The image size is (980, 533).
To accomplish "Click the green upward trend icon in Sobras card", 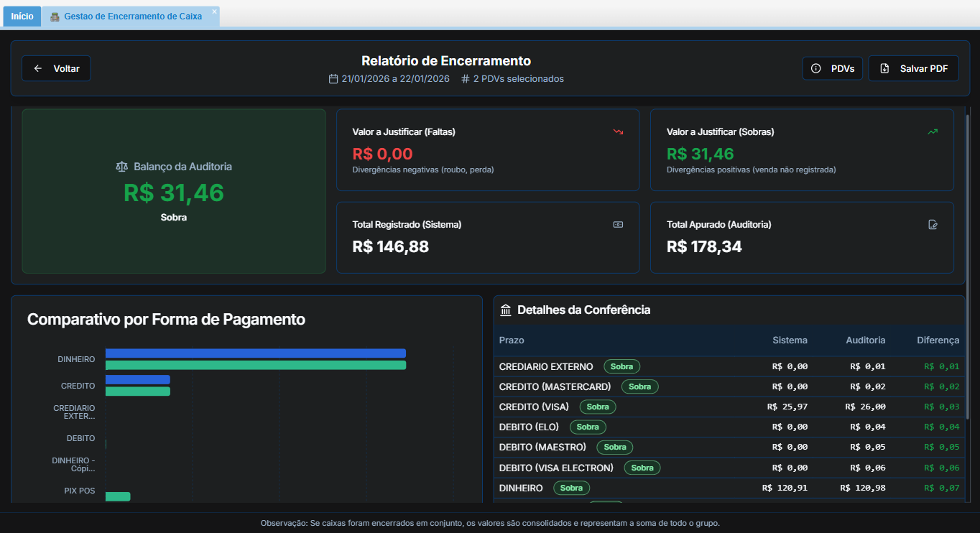I will tap(933, 132).
